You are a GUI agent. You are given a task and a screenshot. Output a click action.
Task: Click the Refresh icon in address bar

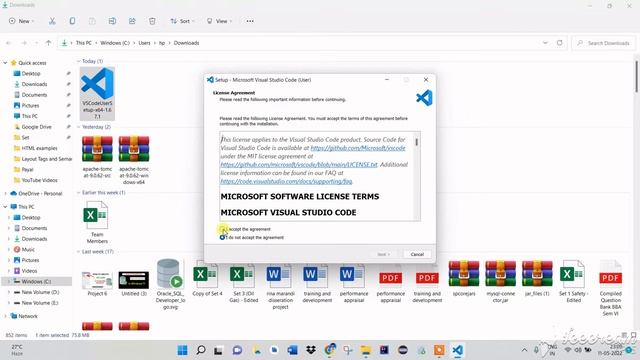pyautogui.click(x=560, y=43)
